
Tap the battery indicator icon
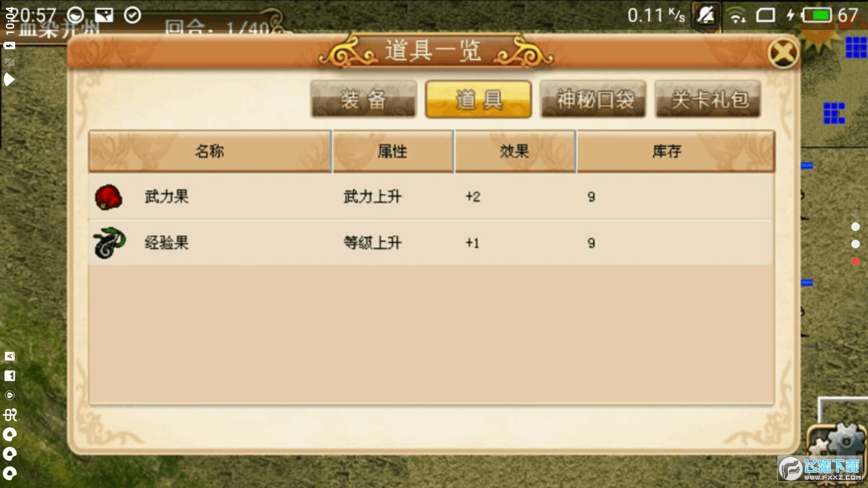point(817,15)
